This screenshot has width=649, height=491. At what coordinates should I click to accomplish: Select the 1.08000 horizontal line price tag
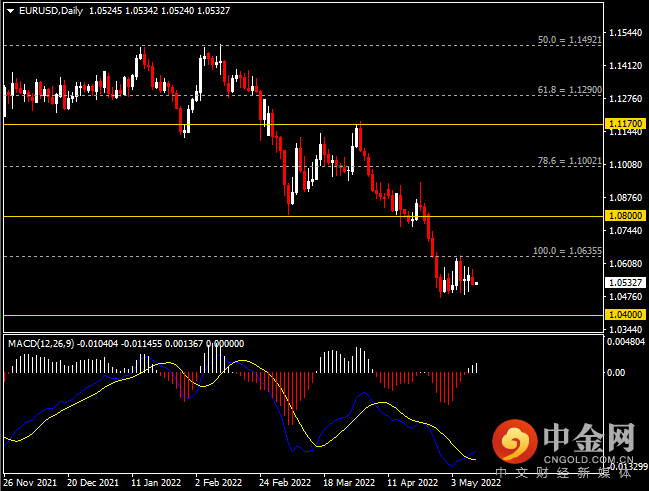pyautogui.click(x=625, y=215)
